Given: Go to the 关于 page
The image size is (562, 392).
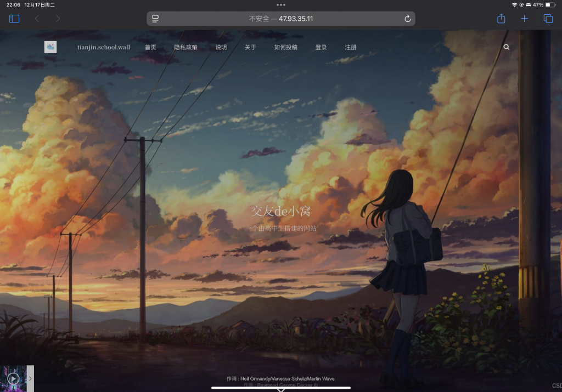Looking at the screenshot, I should tap(250, 47).
